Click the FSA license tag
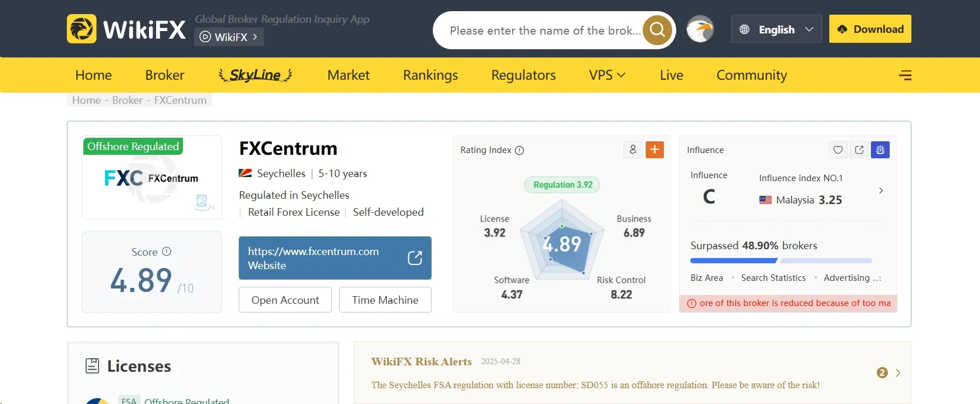Screen dimensions: 980x404 coord(129,400)
